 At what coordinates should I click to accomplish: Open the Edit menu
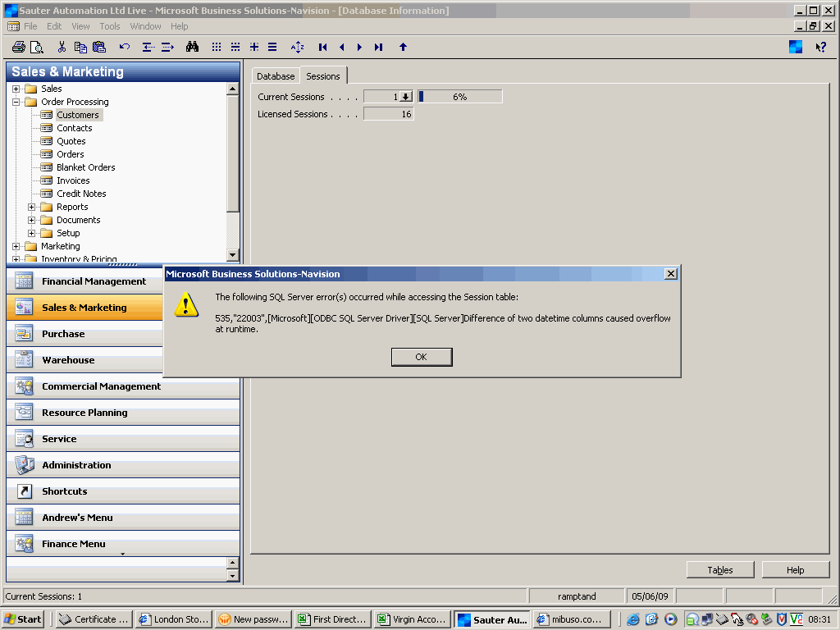coord(54,26)
